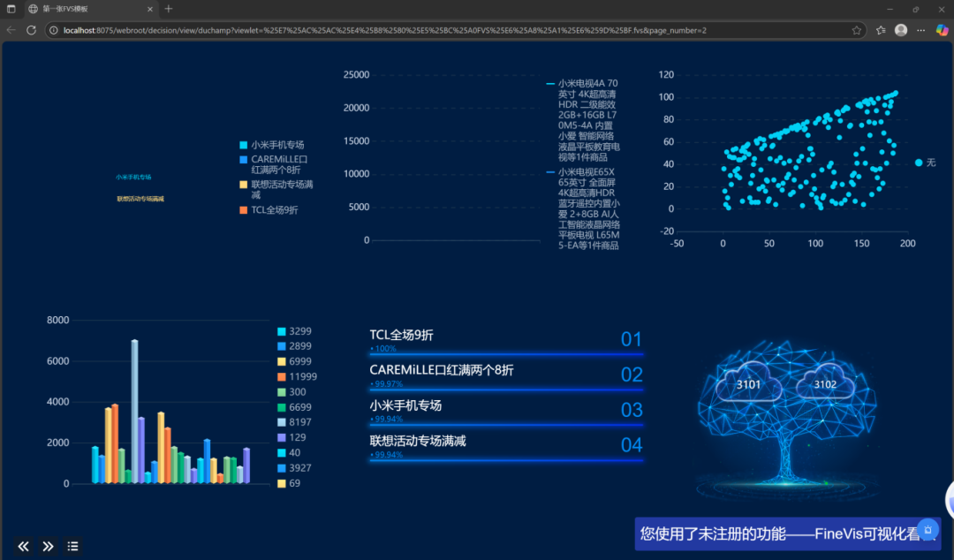954x560 pixels.
Task: Open the Copilot sidebar icon
Action: 941,30
